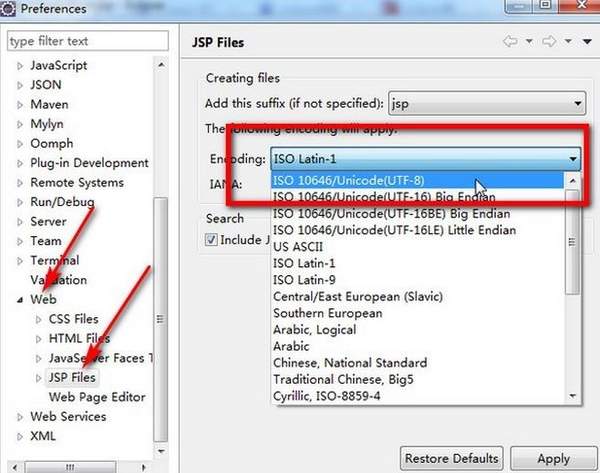Viewport: 600px width, 473px height.
Task: Expand the Maven tree node
Action: pyautogui.click(x=20, y=105)
